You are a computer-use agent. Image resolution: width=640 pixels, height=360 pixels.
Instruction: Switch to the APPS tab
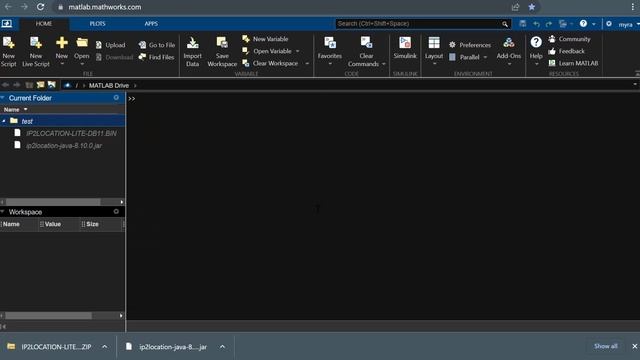151,24
